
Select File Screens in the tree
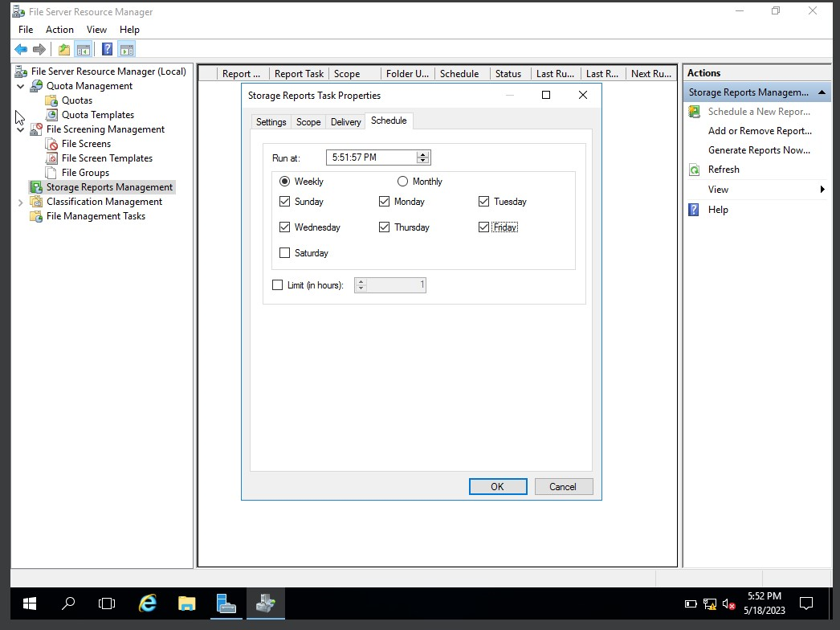tap(85, 143)
